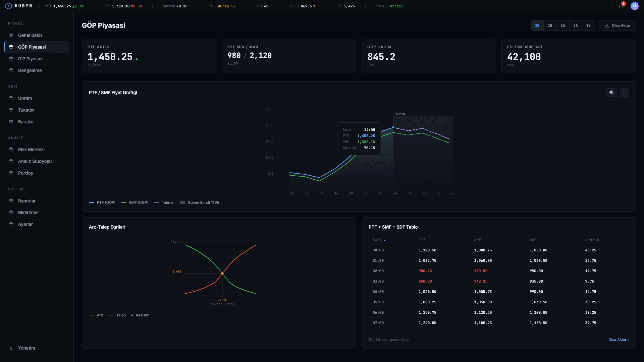
Task: Click the Analiz Studyosu sidebar icon
Action: point(11,161)
